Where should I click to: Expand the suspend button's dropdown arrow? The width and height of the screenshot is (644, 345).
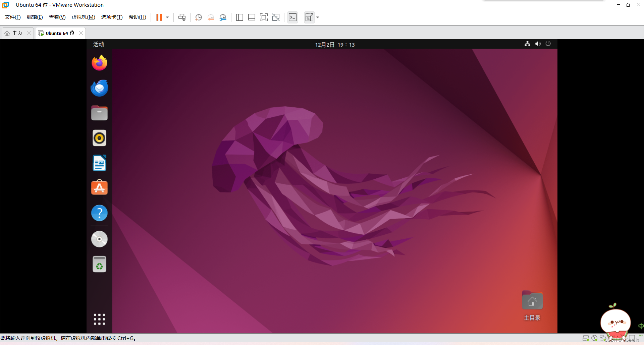tap(167, 17)
